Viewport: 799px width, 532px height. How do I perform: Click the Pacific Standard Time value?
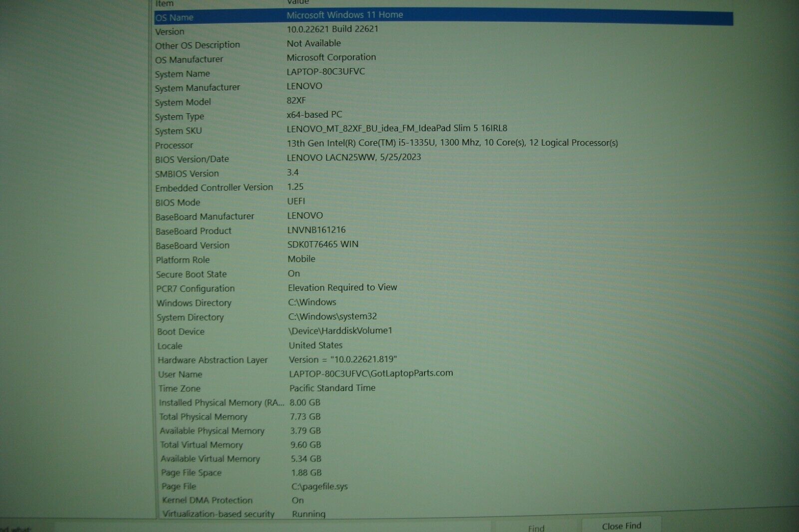333,388
